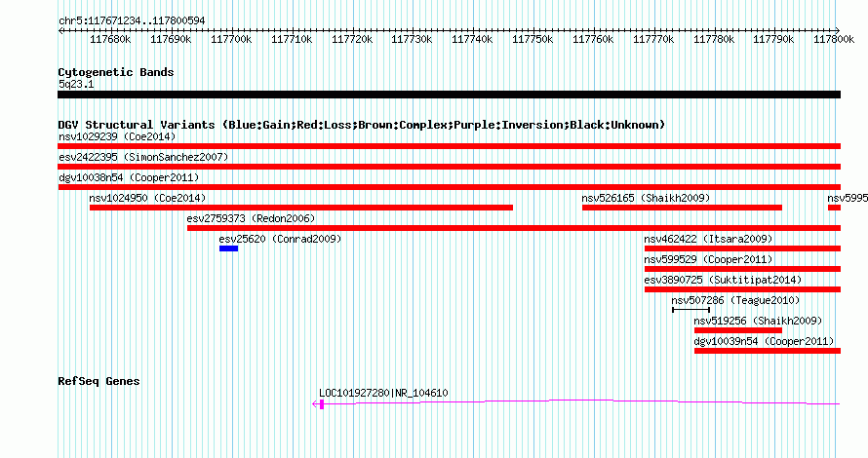868x458 pixels.
Task: Click the 117700k ruler position
Action: [231, 39]
